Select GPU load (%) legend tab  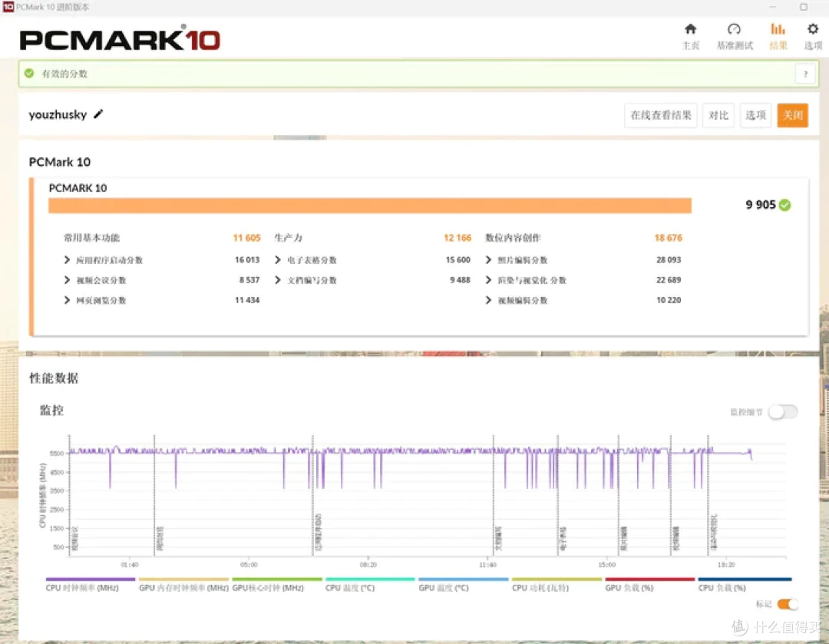click(x=650, y=584)
